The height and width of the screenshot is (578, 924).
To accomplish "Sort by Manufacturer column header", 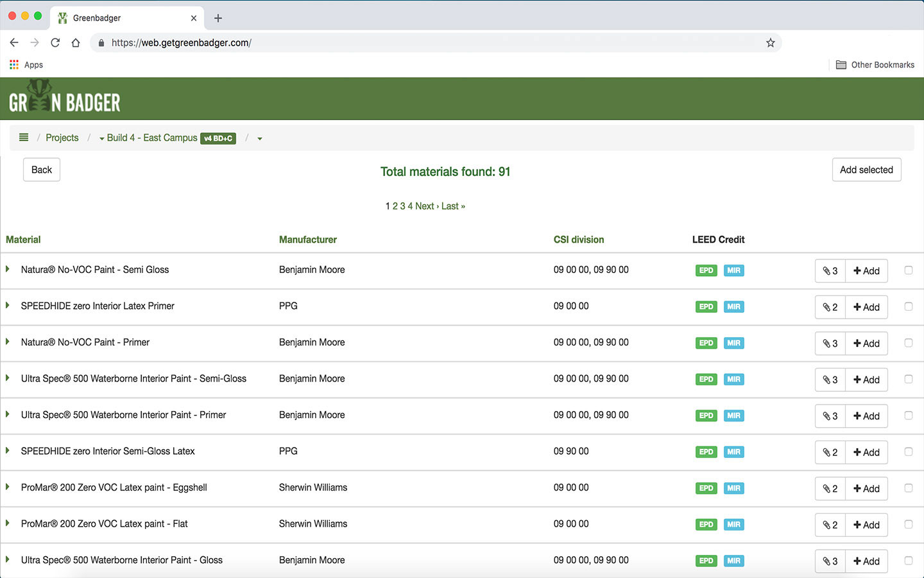I will coord(308,240).
